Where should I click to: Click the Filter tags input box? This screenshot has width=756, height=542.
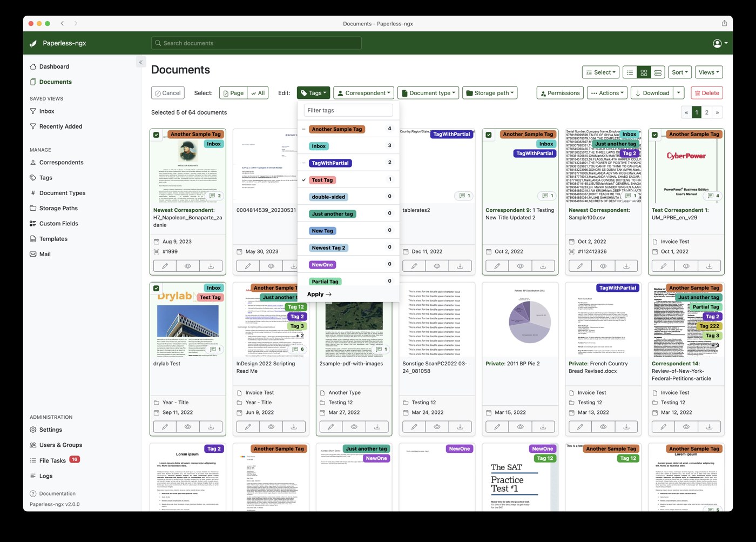pos(348,110)
